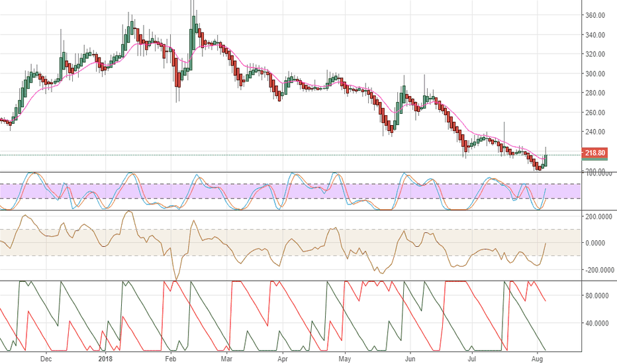Click the Dec label on the time axis
The height and width of the screenshot is (364, 617).
click(46, 359)
